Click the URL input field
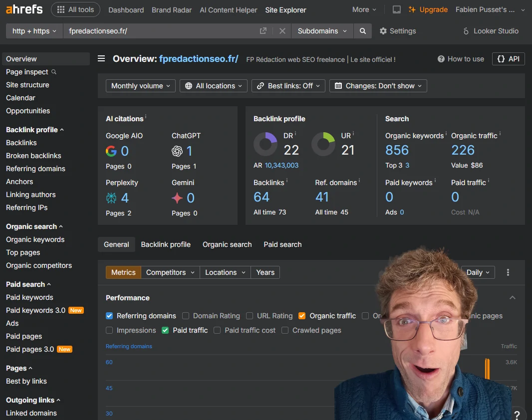 point(161,31)
